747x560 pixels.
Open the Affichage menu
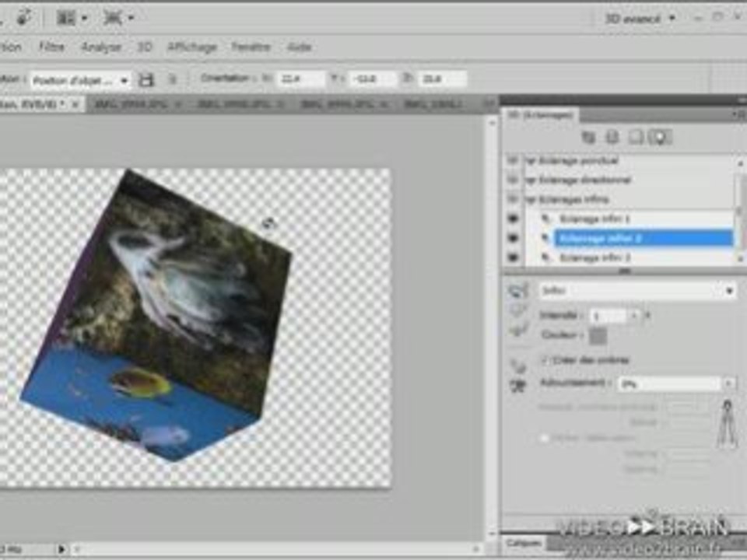192,47
